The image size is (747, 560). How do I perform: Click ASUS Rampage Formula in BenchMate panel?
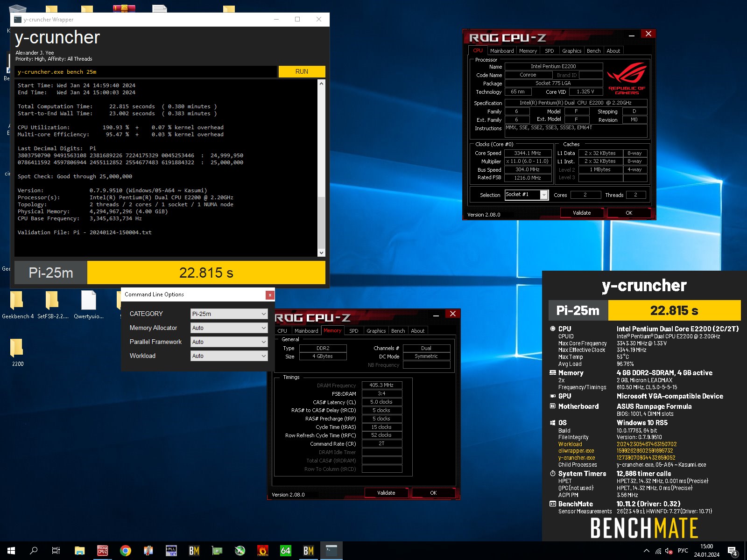pyautogui.click(x=654, y=406)
